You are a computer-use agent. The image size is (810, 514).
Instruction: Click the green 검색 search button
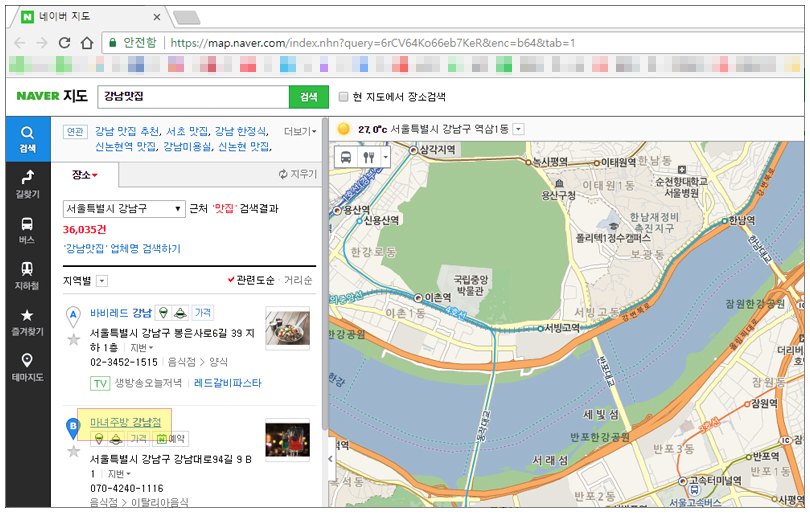pos(309,97)
